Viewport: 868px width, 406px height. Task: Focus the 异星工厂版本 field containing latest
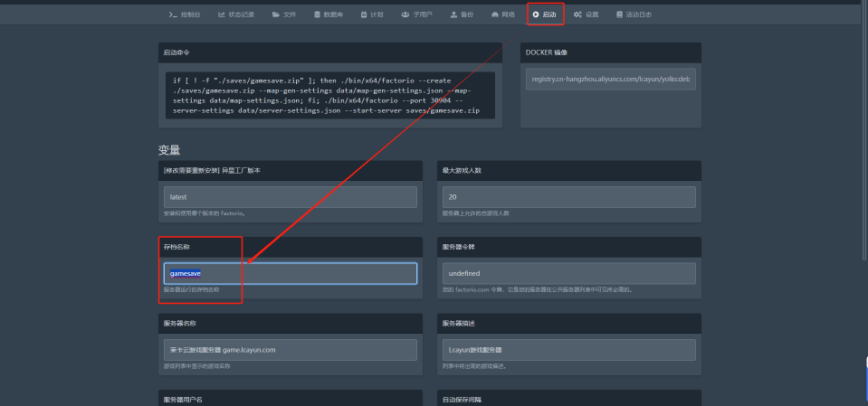pyautogui.click(x=291, y=196)
